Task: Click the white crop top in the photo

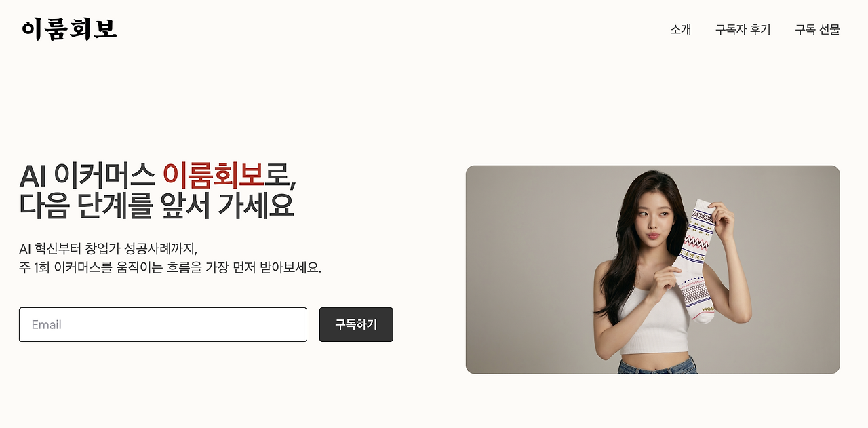Action: click(654, 320)
